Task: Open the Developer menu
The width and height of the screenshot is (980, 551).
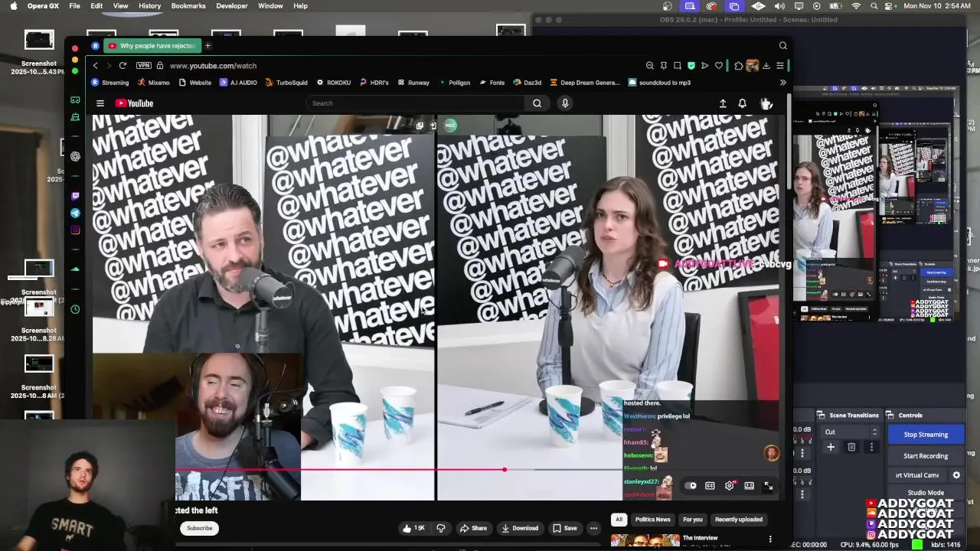Action: pos(232,6)
